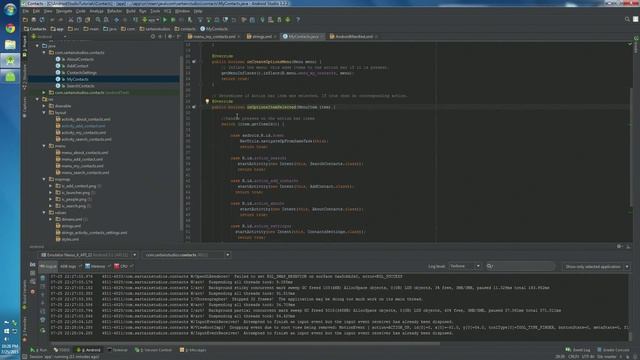Click the logcat horizontal scrollbar
This screenshot has width=640, height=360.
coord(245,343)
